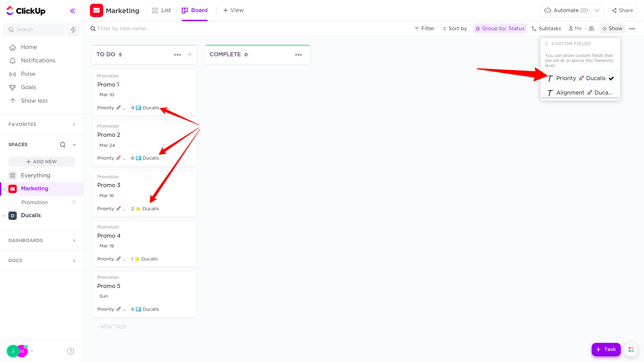Click ADD NEW space button
The height and width of the screenshot is (362, 644).
[x=42, y=162]
